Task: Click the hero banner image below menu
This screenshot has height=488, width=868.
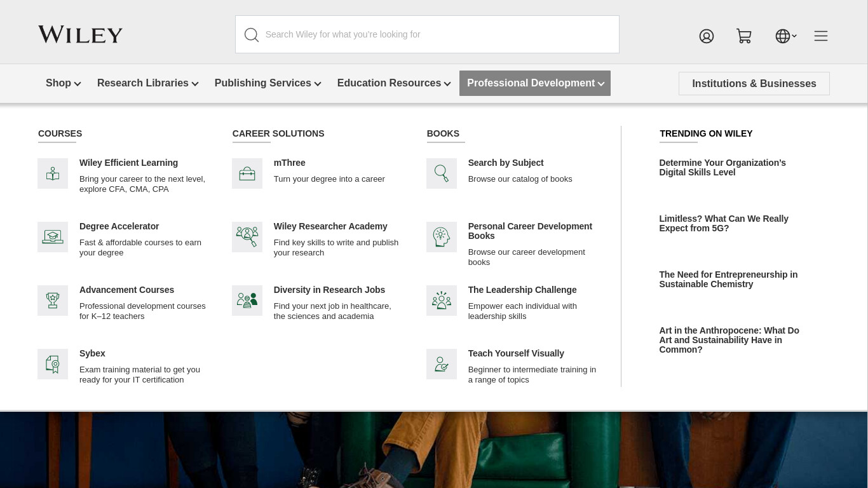Action: tap(433, 450)
